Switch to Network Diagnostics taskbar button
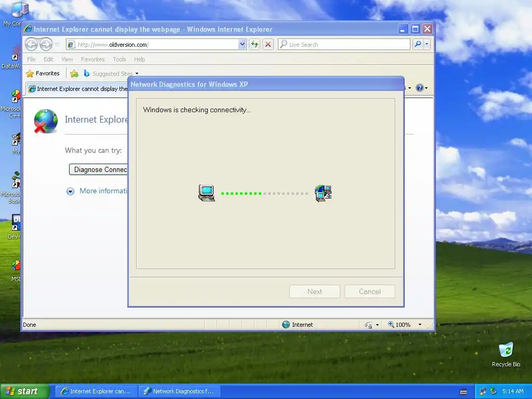 (179, 391)
